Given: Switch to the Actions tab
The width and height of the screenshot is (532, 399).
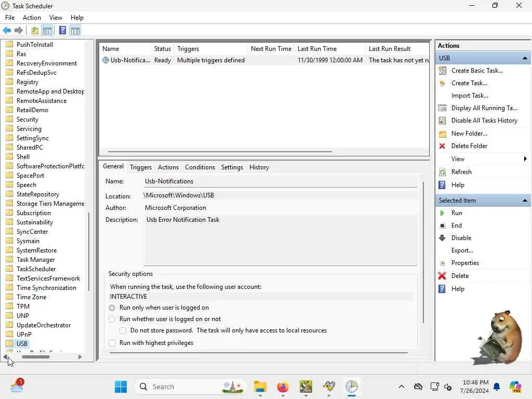Looking at the screenshot, I should pos(168,167).
